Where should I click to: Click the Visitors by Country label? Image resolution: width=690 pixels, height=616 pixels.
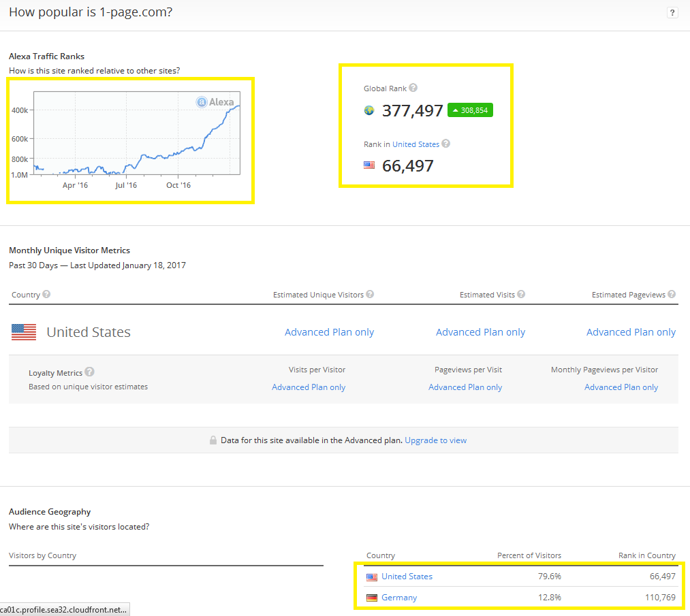pyautogui.click(x=43, y=555)
